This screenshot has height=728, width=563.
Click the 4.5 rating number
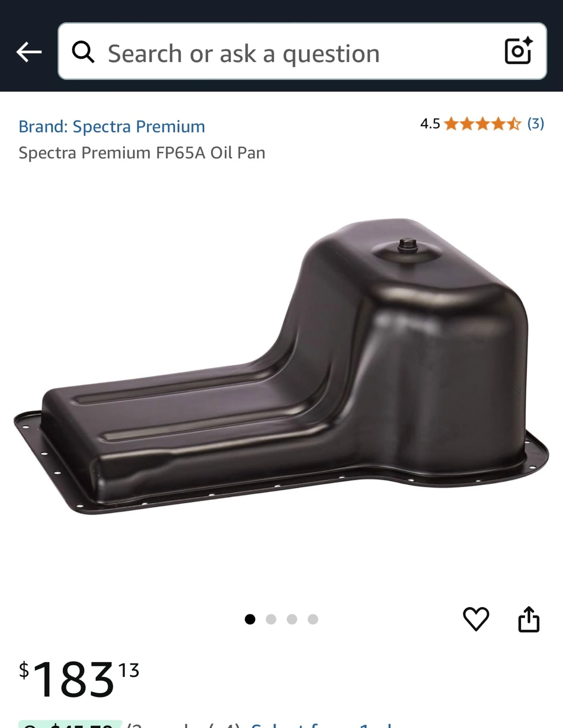tap(430, 124)
